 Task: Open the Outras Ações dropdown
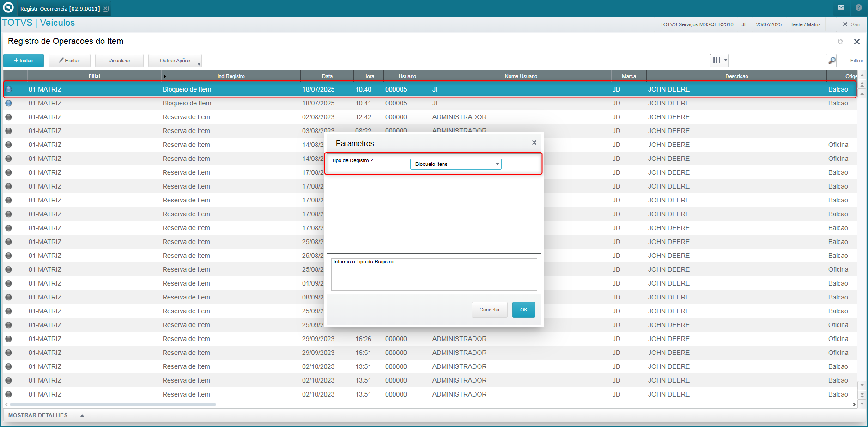(175, 61)
